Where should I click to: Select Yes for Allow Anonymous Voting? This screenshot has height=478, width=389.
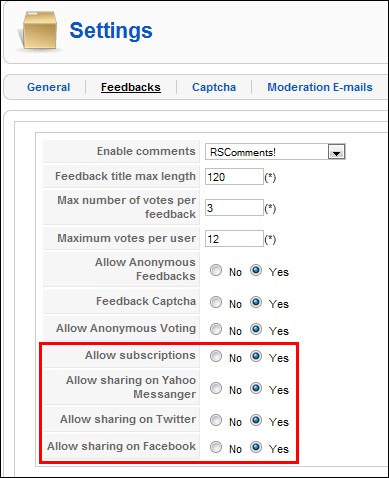[x=256, y=329]
